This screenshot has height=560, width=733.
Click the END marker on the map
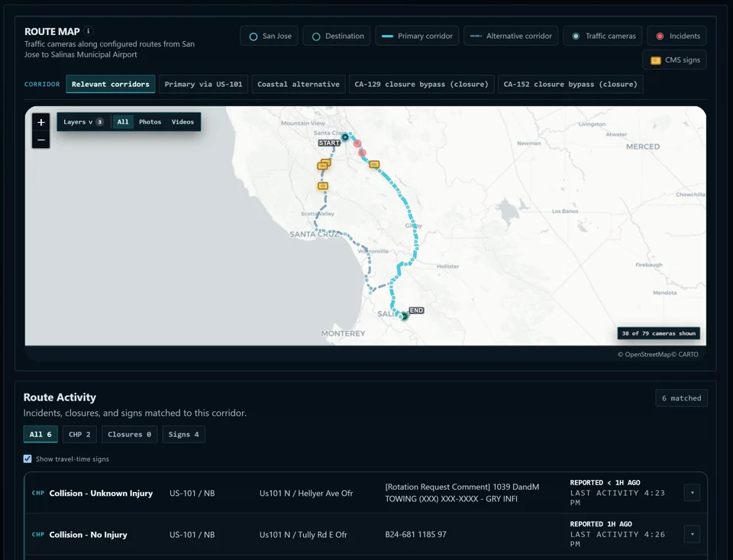416,310
